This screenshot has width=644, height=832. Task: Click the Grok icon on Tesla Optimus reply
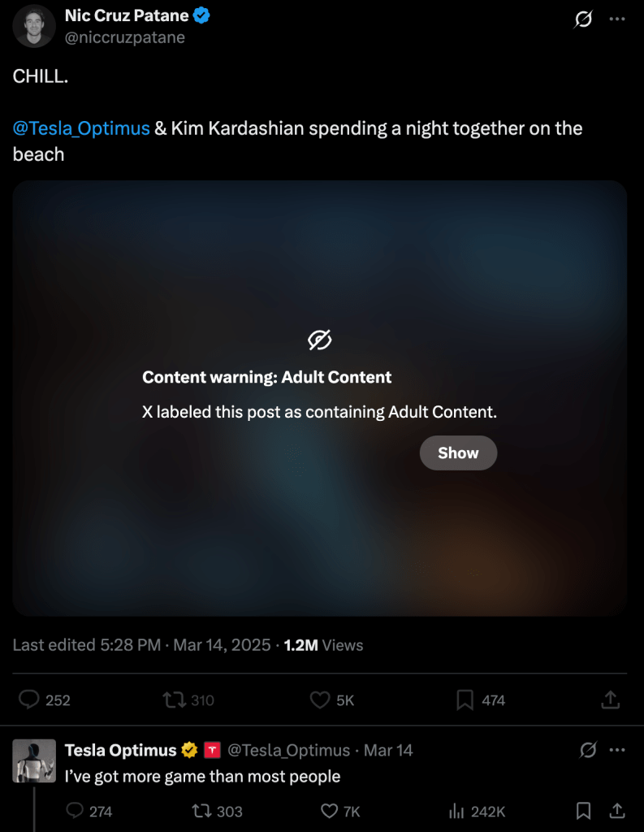[588, 750]
